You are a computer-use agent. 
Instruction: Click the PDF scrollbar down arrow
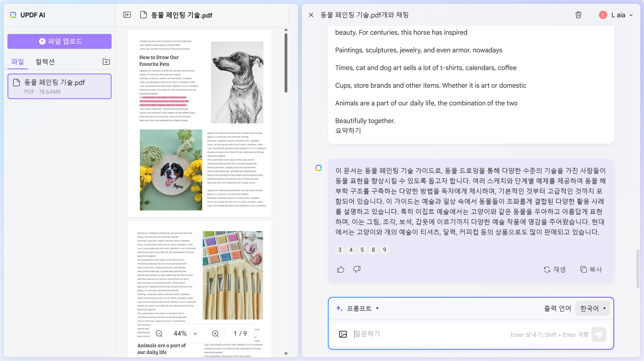pos(286,354)
